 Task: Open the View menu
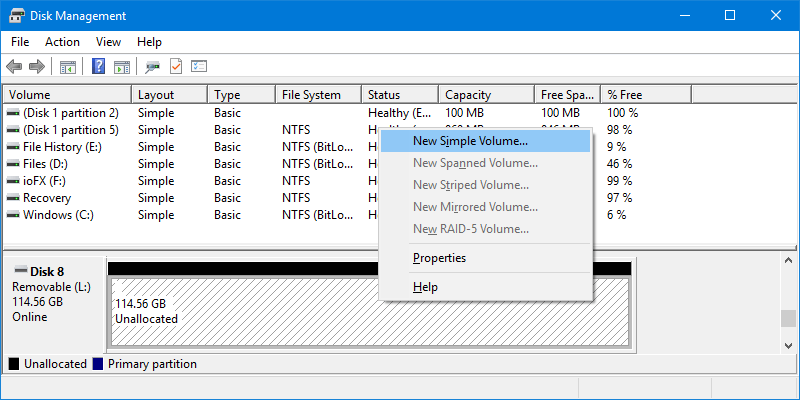click(108, 42)
